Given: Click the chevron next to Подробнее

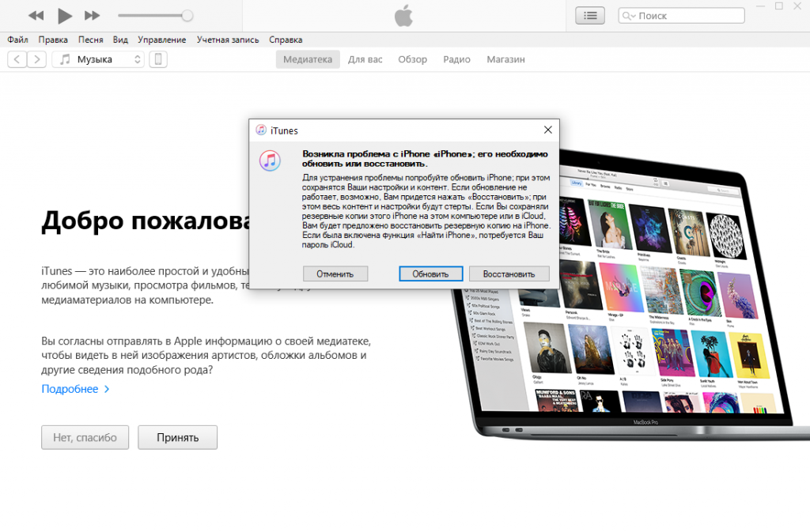Looking at the screenshot, I should click(x=107, y=389).
